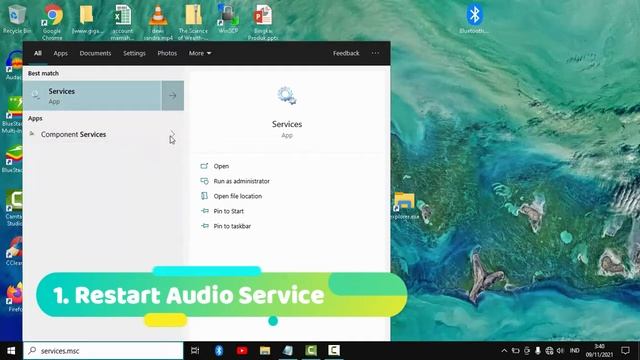Switch to the Apps search filter tab
Image resolution: width=640 pixels, height=360 pixels.
(x=60, y=53)
